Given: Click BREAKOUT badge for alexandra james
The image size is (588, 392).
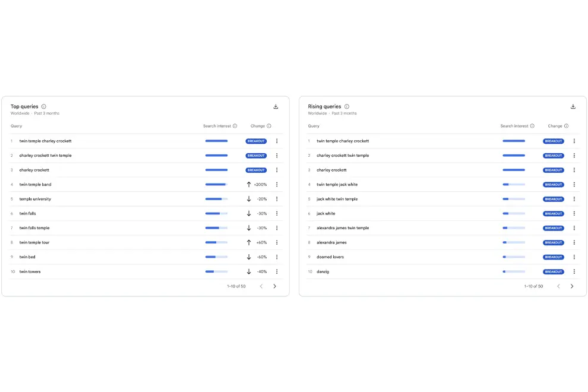Looking at the screenshot, I should [554, 243].
